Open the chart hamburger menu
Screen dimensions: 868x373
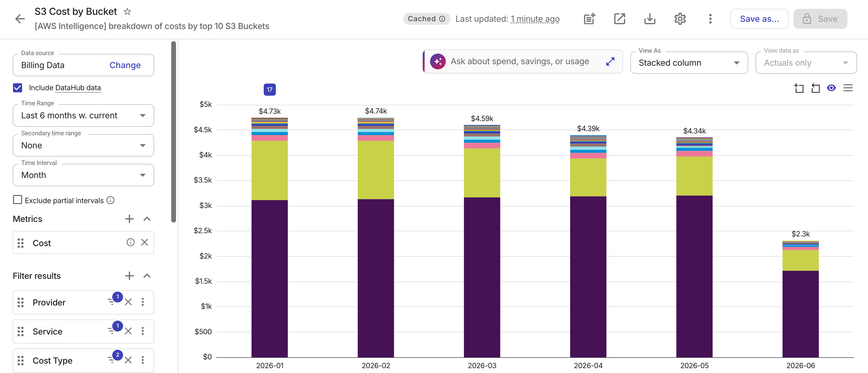[848, 88]
